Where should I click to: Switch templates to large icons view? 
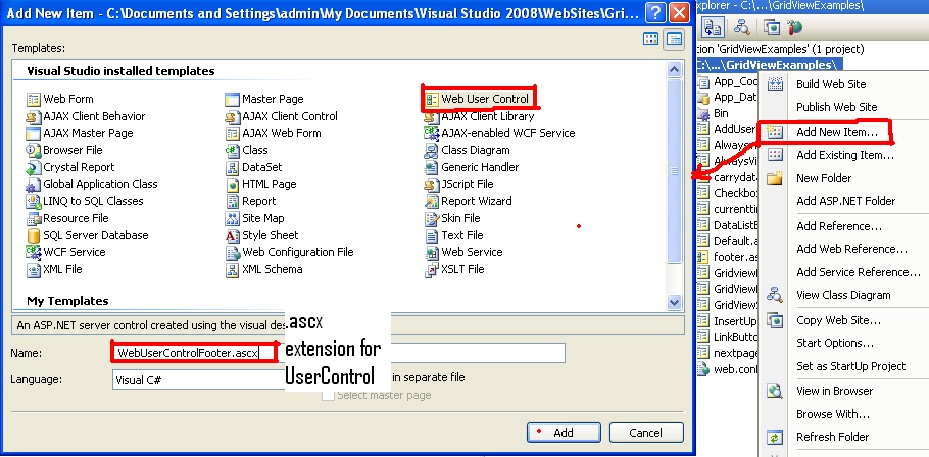pos(651,39)
